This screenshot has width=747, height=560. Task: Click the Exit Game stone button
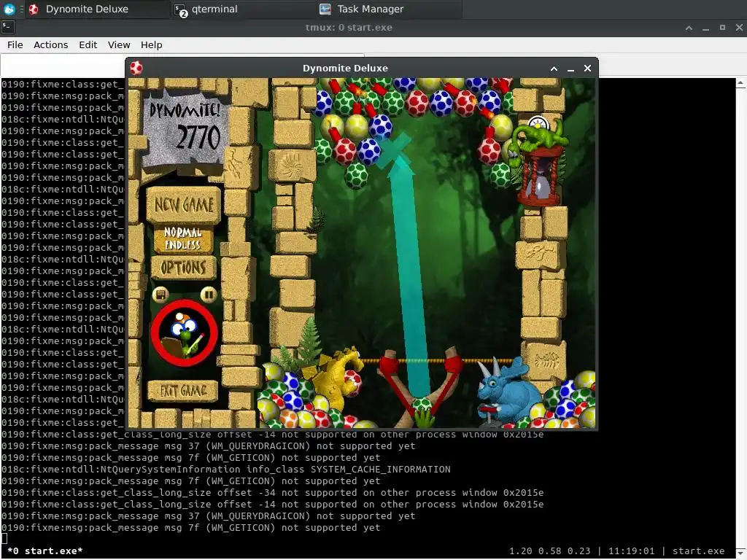tap(182, 391)
